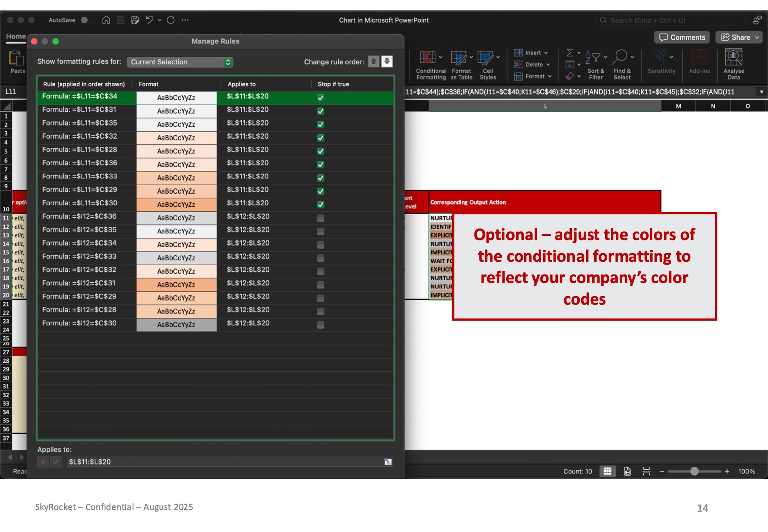The height and width of the screenshot is (532, 768).
Task: Click the Sort & Filter icon
Action: click(x=593, y=57)
